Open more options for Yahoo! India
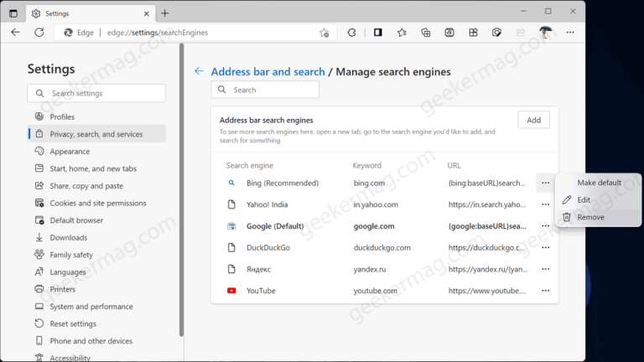 coord(545,204)
